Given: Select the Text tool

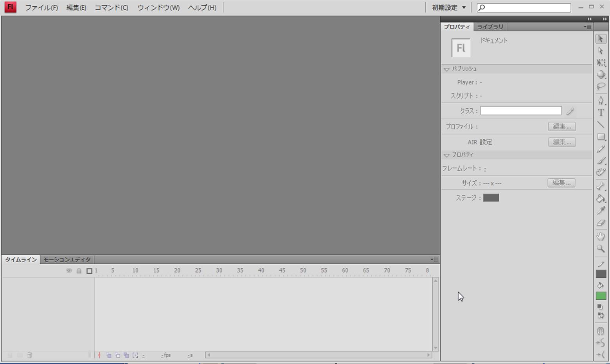Looking at the screenshot, I should 601,113.
